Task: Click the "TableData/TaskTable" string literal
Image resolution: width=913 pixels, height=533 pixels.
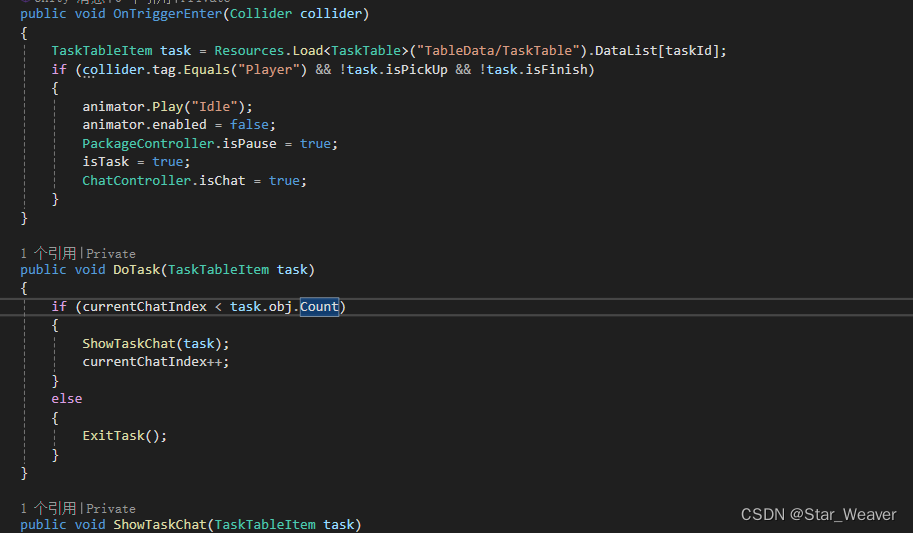Action: coord(498,51)
